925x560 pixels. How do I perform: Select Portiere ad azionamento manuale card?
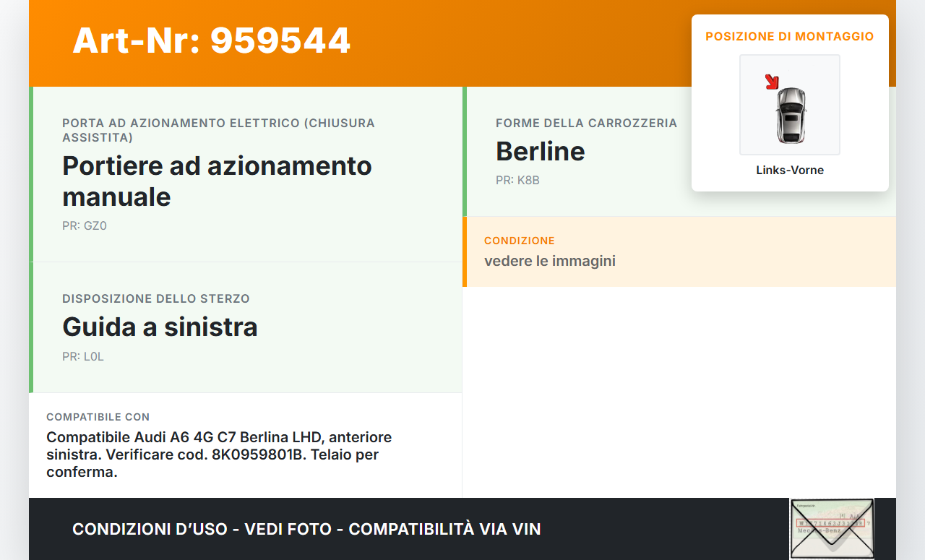pyautogui.click(x=246, y=174)
